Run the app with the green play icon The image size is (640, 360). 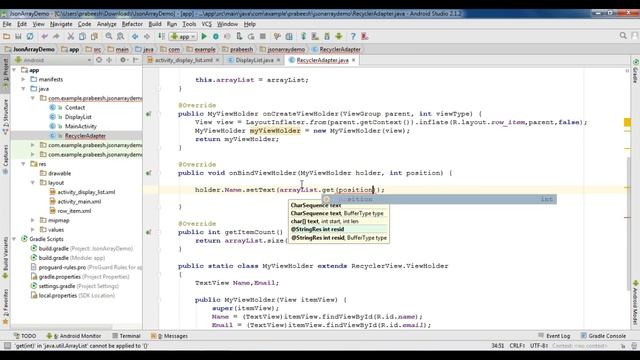click(204, 36)
